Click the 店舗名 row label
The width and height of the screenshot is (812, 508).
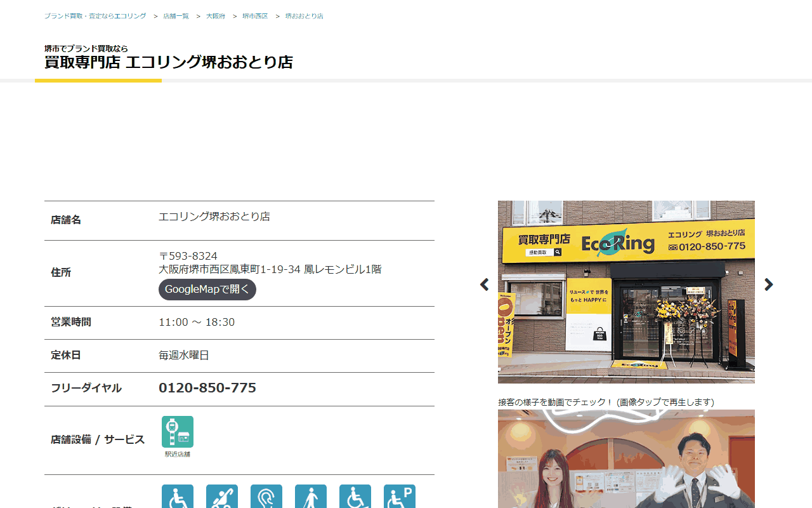[x=66, y=220]
